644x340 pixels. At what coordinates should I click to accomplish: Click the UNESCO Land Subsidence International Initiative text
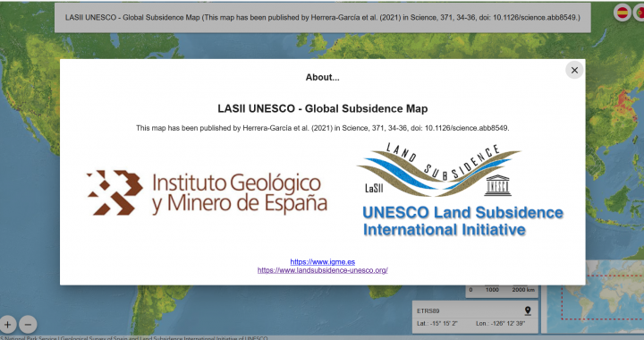(x=463, y=221)
